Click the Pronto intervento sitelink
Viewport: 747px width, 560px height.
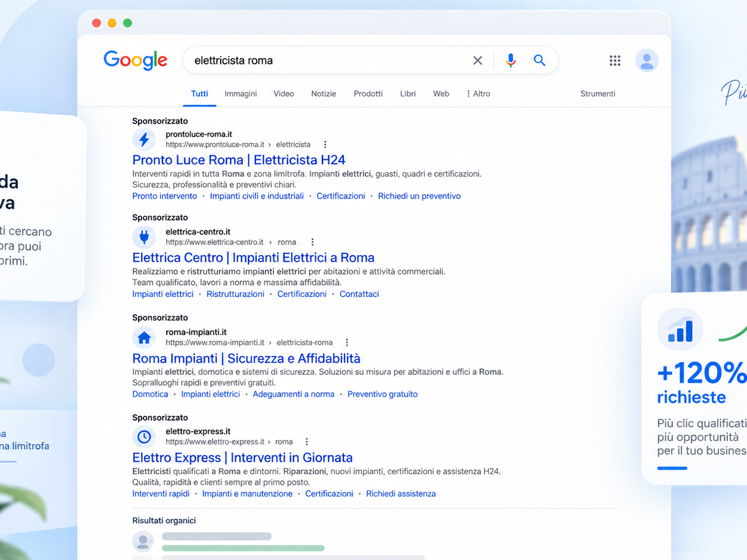click(x=164, y=196)
